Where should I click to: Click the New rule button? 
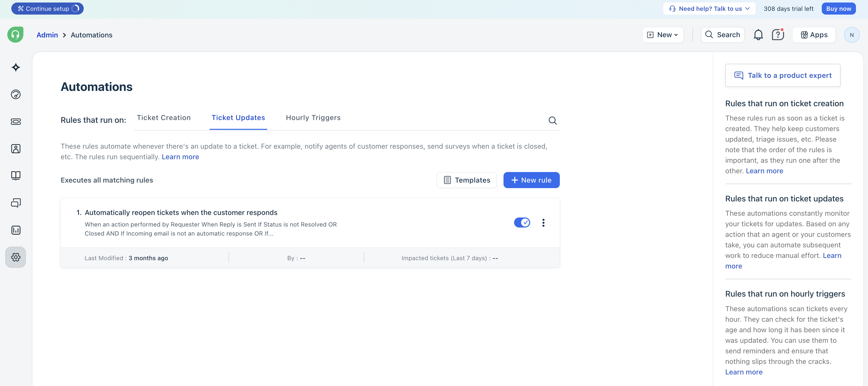pyautogui.click(x=531, y=180)
